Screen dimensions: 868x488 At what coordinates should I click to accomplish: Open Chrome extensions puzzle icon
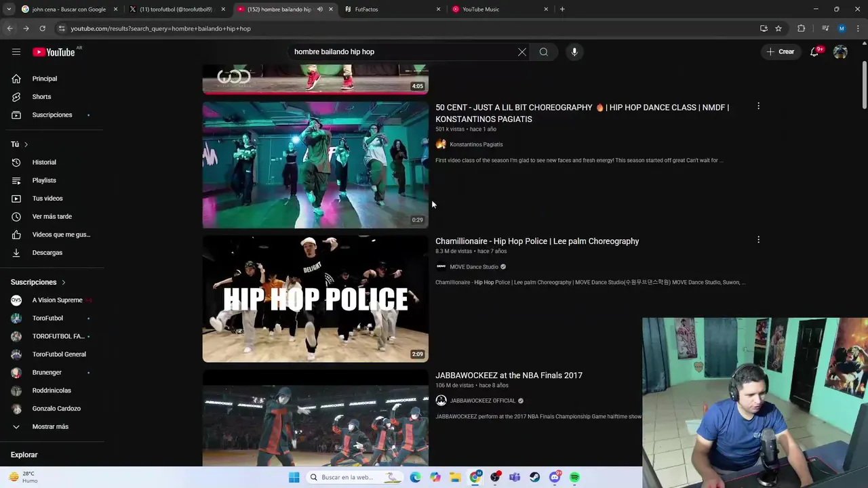(x=802, y=28)
